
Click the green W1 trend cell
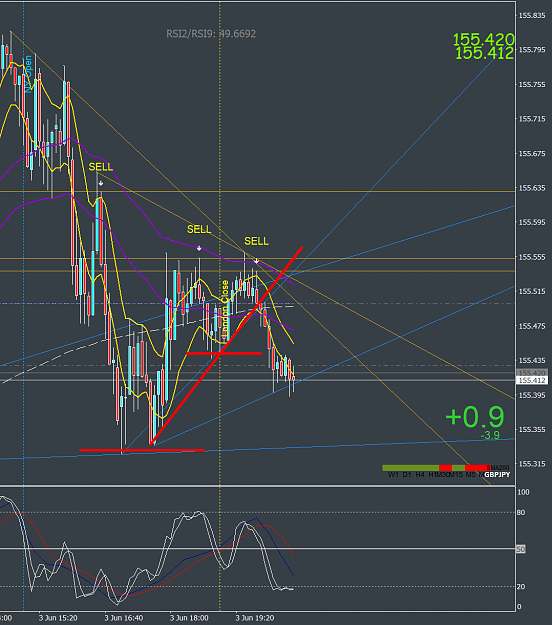tap(389, 468)
